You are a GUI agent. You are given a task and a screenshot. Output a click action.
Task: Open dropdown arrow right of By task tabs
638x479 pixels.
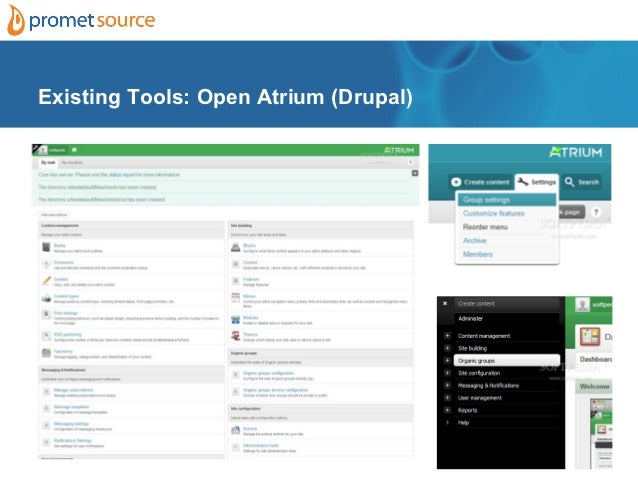click(411, 162)
